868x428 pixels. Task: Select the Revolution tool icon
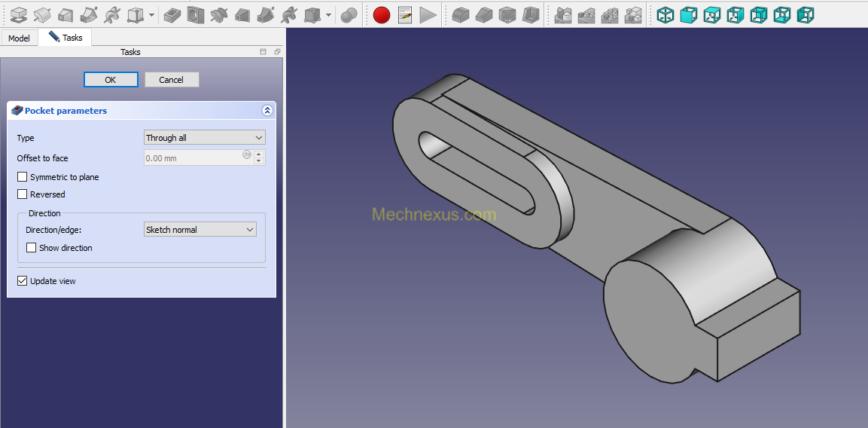43,15
